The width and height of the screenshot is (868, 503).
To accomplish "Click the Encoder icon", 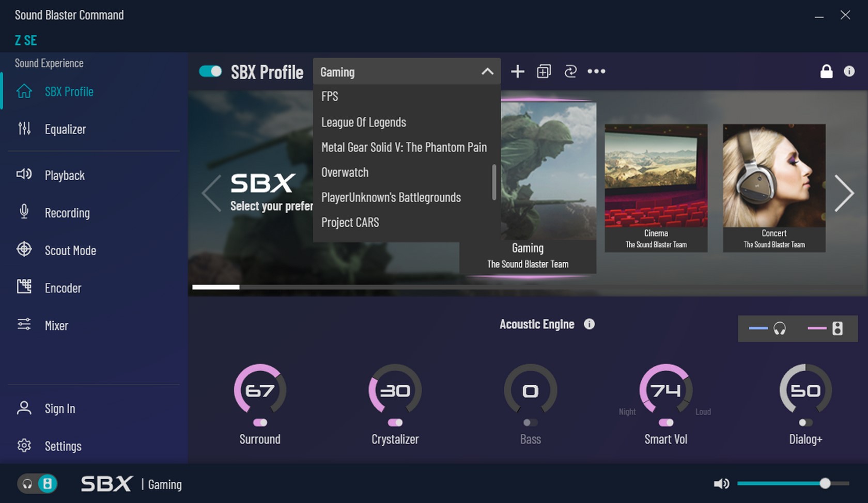I will coord(24,286).
